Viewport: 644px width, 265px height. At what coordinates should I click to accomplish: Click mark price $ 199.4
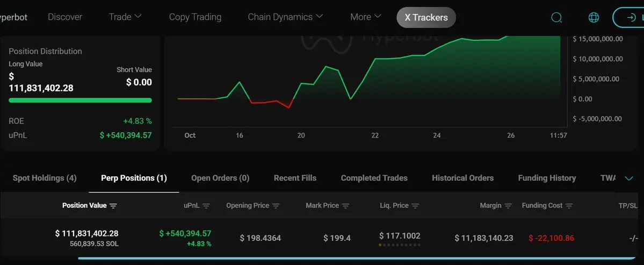point(337,238)
